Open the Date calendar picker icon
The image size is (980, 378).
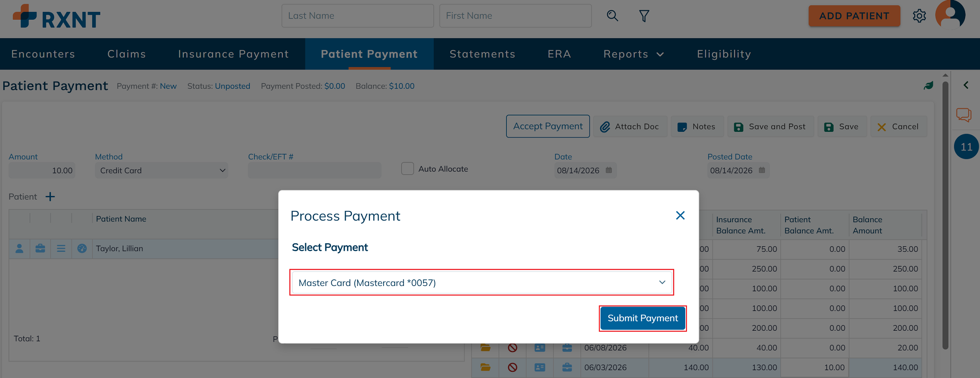tap(609, 170)
